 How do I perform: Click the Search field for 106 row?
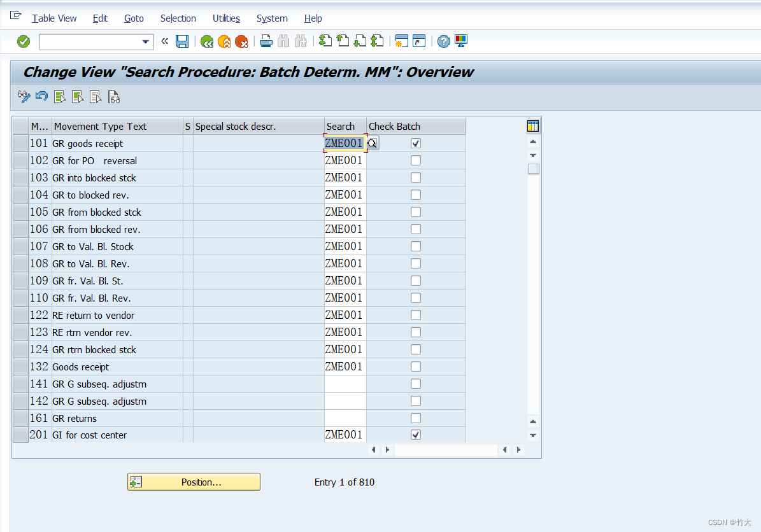click(x=345, y=229)
